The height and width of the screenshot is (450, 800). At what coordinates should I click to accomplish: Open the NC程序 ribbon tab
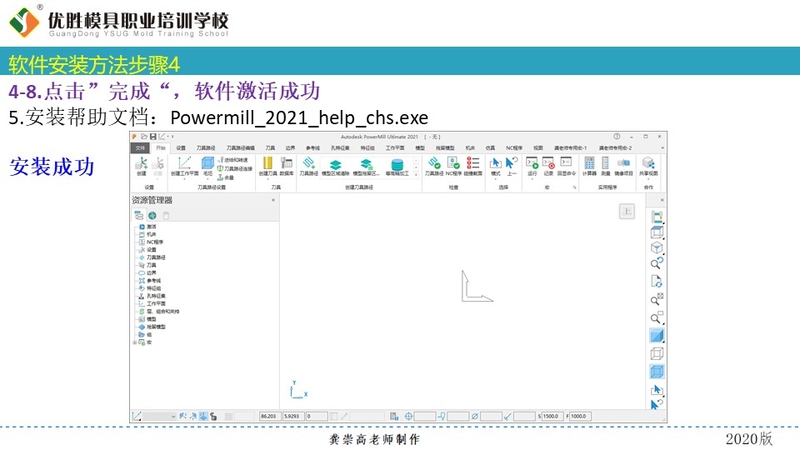pos(514,148)
